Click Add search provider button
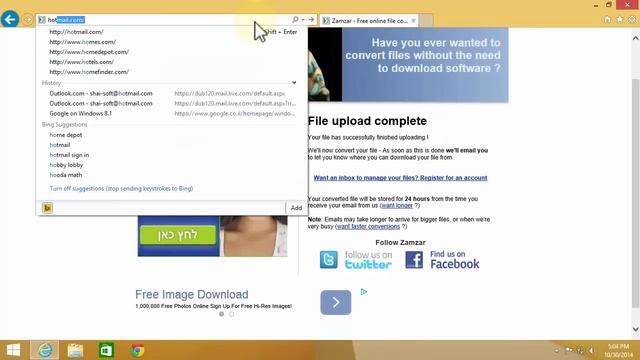Screen dimensions: 640x360 pyautogui.click(x=296, y=208)
